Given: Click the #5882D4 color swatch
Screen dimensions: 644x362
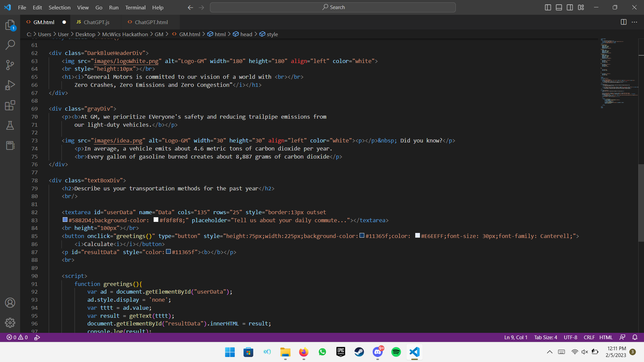Looking at the screenshot, I should pyautogui.click(x=65, y=220).
